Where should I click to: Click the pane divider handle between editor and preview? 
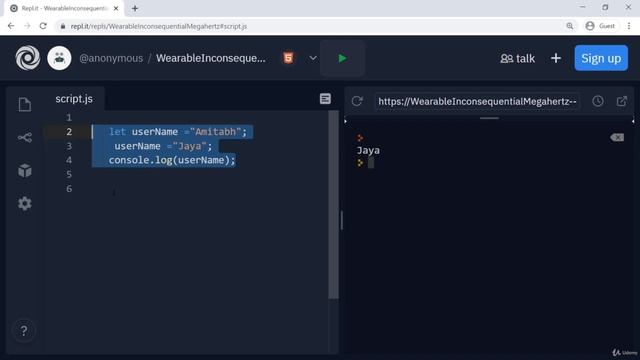pos(342,220)
